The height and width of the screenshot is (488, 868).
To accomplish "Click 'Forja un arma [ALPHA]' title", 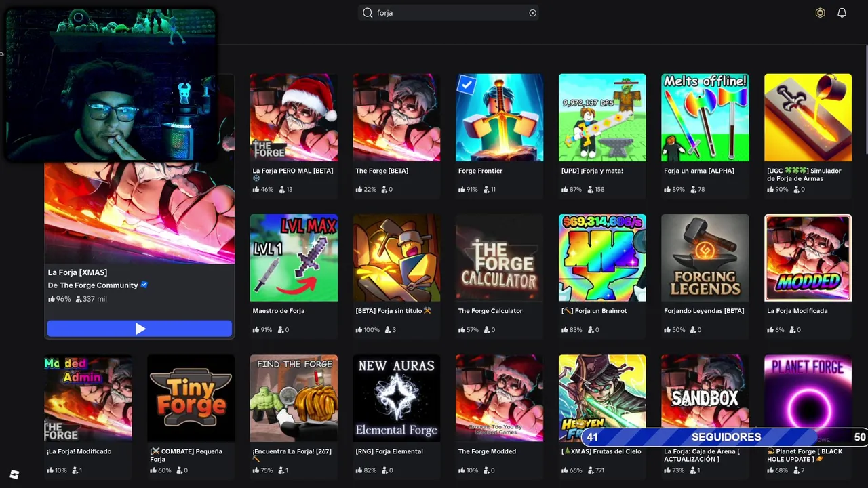I will tap(699, 171).
